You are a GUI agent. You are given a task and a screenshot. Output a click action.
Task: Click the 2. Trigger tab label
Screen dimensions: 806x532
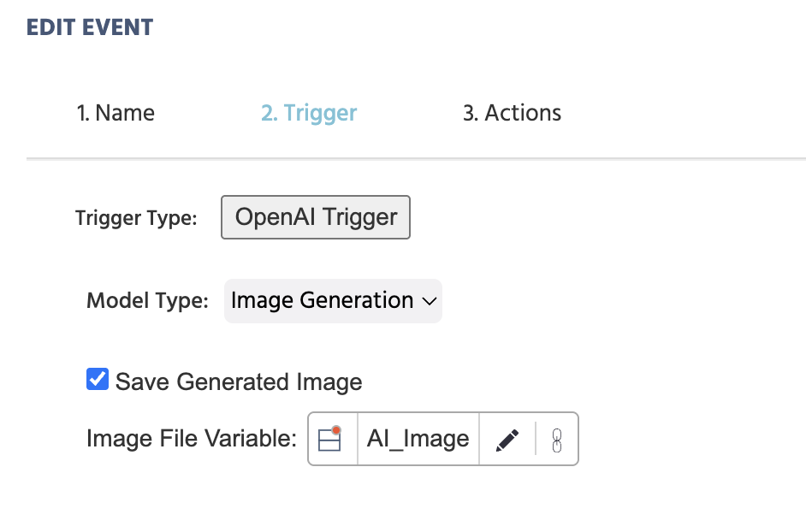click(309, 112)
